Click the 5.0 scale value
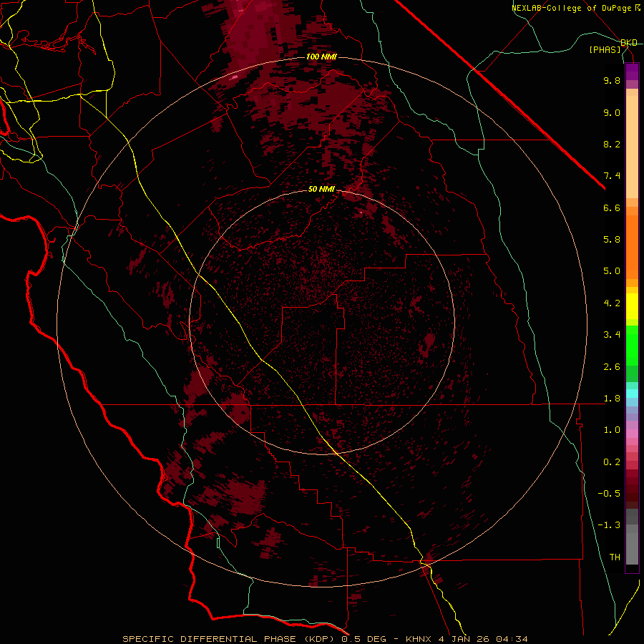This screenshot has height=644, width=644. 612,271
